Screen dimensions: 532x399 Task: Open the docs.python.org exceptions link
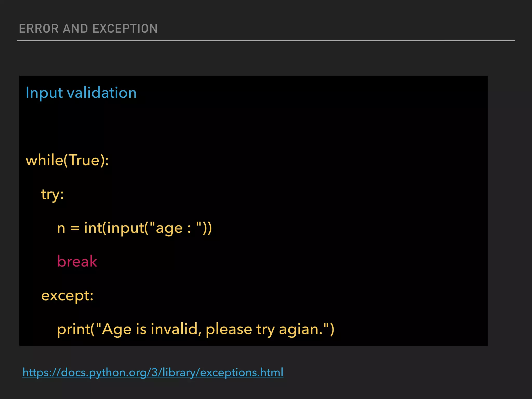point(153,372)
